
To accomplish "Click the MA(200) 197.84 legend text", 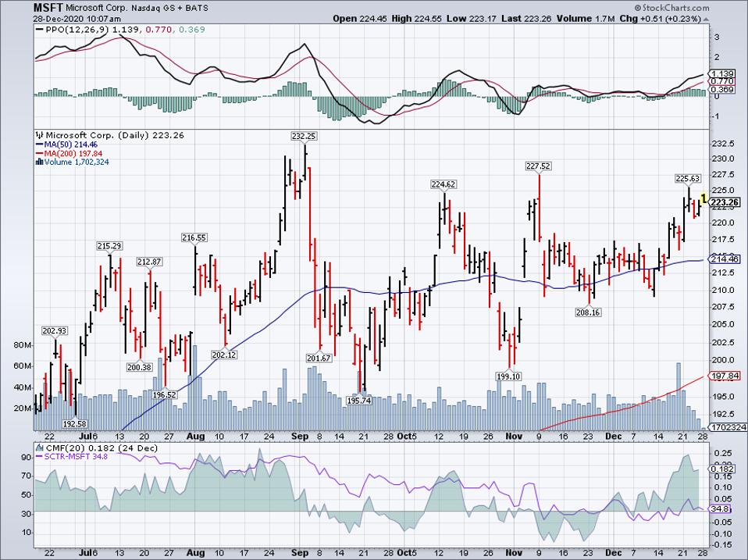I will 73,154.
